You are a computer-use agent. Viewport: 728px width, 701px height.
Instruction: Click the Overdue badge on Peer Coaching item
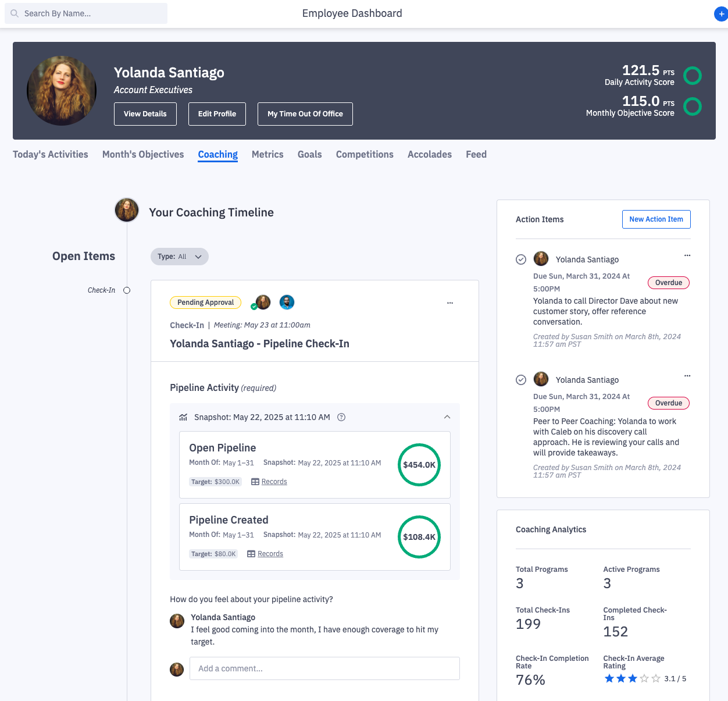[669, 403]
